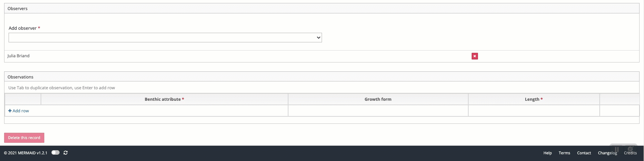
Task: Open the Contact footer link
Action: coord(584,153)
